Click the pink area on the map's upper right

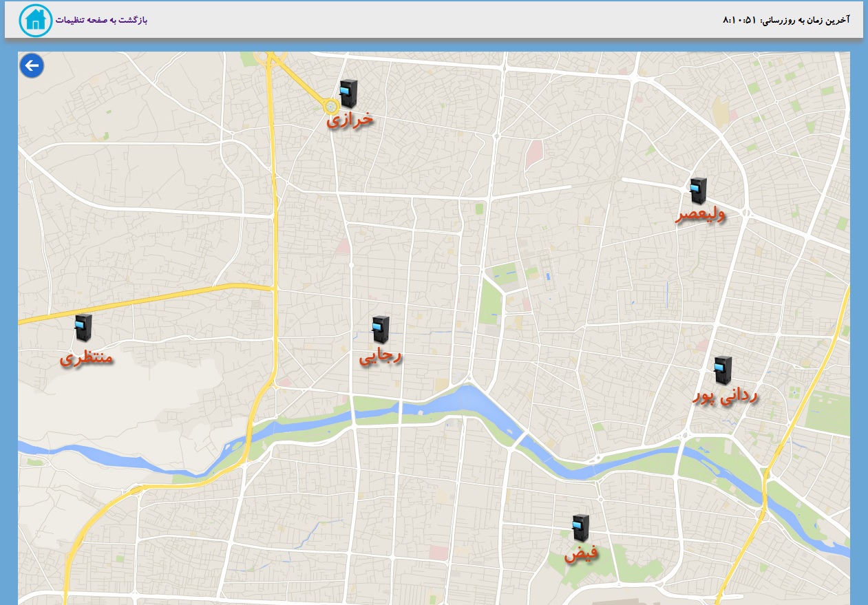point(533,155)
